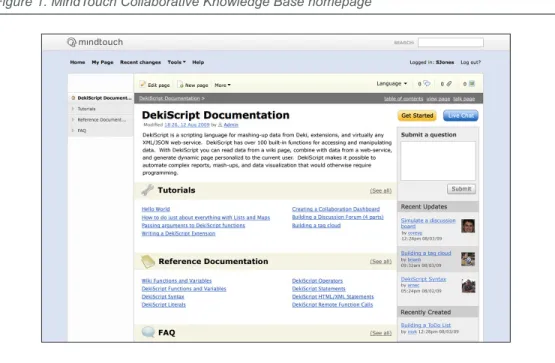The height and width of the screenshot is (363, 555).
Task: Click the Log out link
Action: [x=470, y=62]
